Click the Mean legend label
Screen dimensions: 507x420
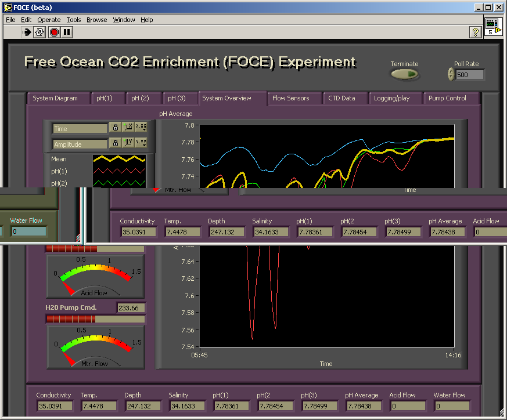coord(59,159)
